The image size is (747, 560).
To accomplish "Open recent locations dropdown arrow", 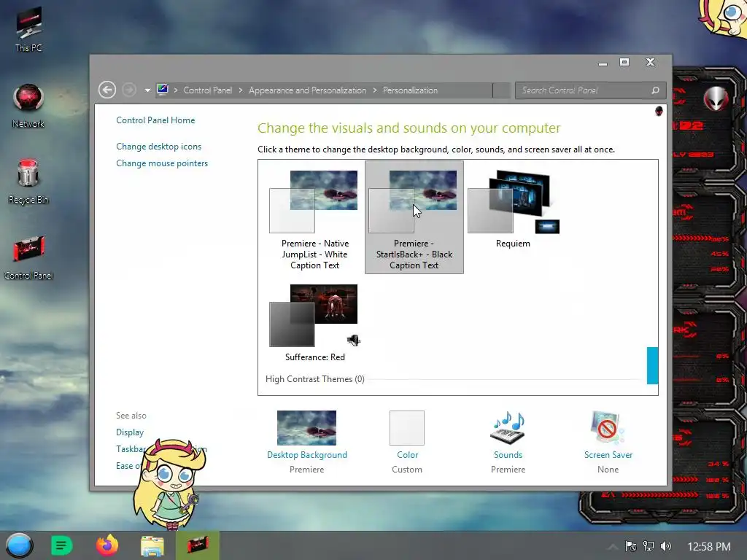I will pos(147,90).
